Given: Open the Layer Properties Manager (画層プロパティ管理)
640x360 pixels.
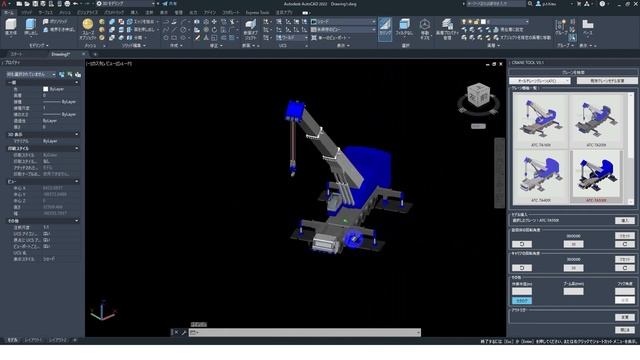Looking at the screenshot, I should [447, 29].
